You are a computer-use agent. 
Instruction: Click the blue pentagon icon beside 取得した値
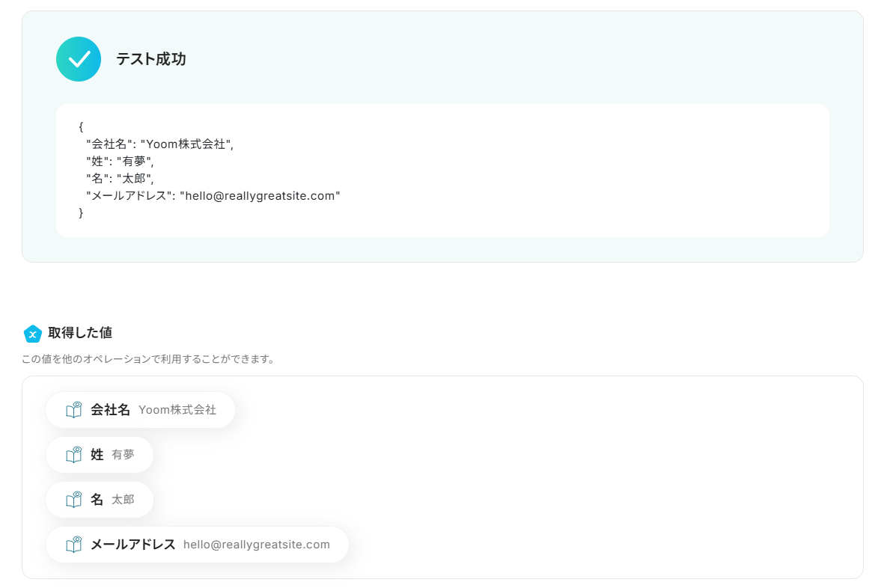pyautogui.click(x=32, y=334)
